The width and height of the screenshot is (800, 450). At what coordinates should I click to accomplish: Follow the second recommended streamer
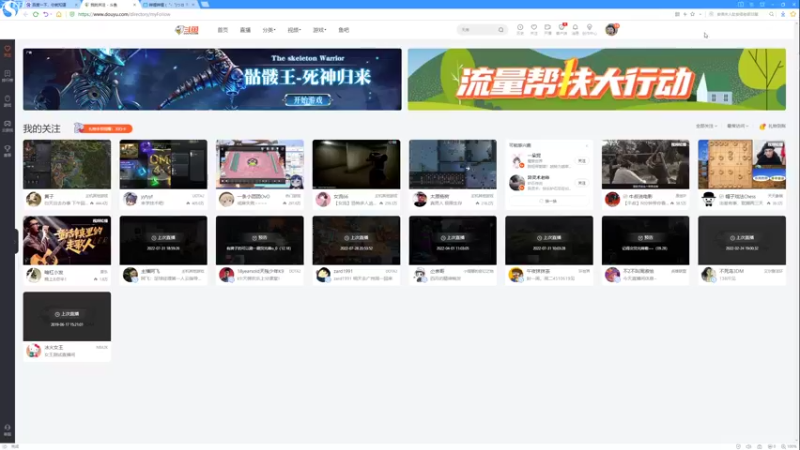point(582,183)
